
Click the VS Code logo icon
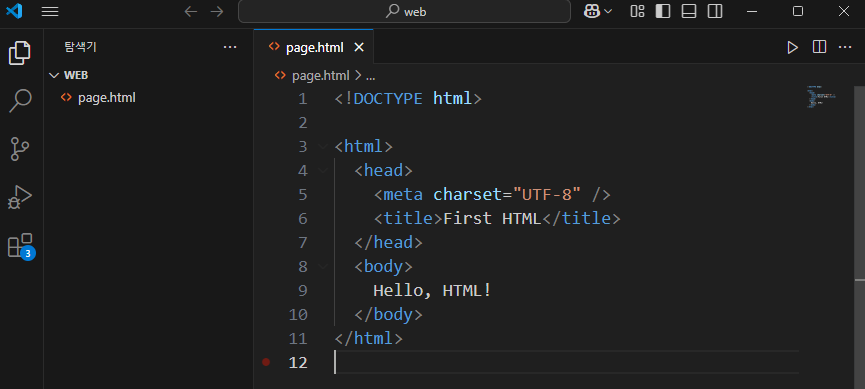pyautogui.click(x=14, y=11)
